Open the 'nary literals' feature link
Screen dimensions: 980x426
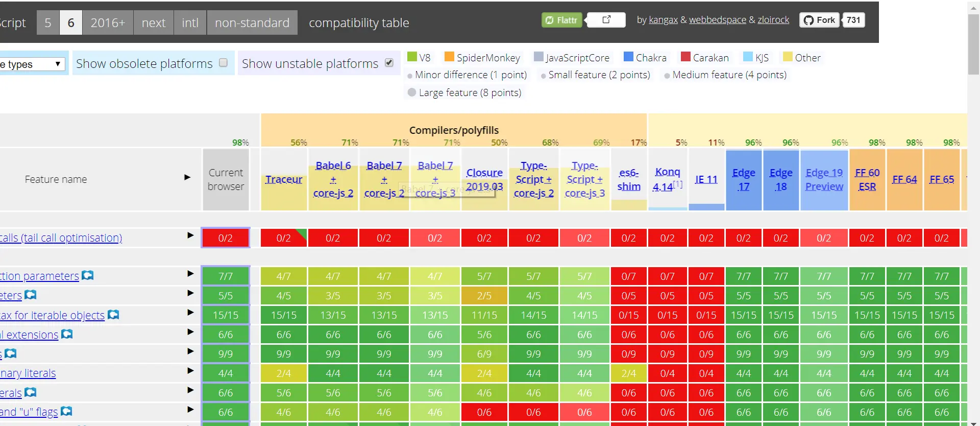tap(28, 373)
